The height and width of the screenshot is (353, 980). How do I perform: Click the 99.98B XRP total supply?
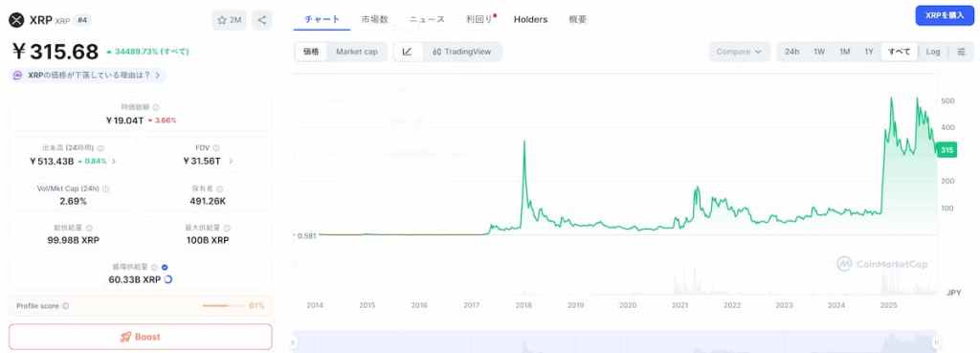[x=73, y=240]
